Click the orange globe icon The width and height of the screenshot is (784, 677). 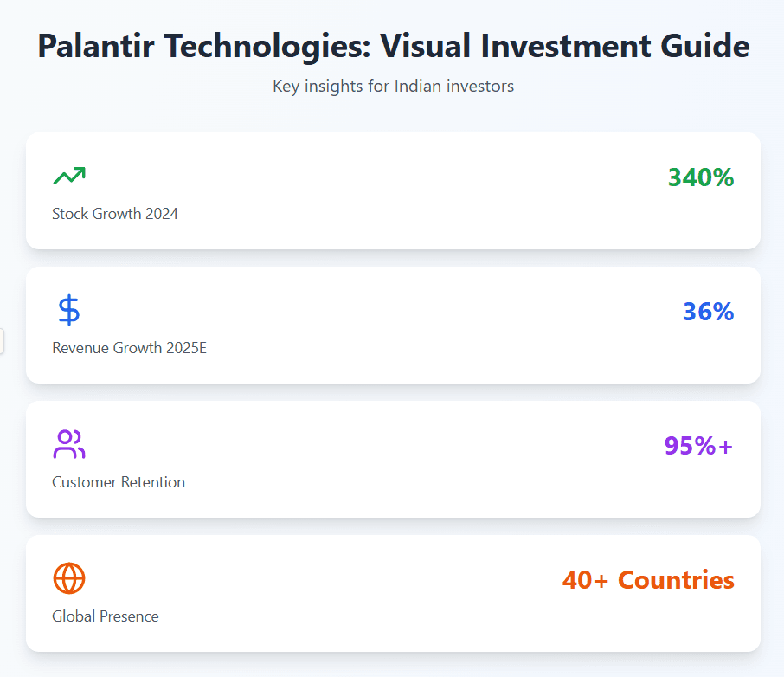(69, 578)
